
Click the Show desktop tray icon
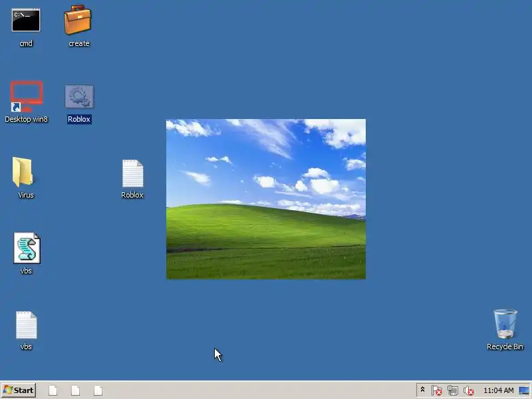[524, 390]
